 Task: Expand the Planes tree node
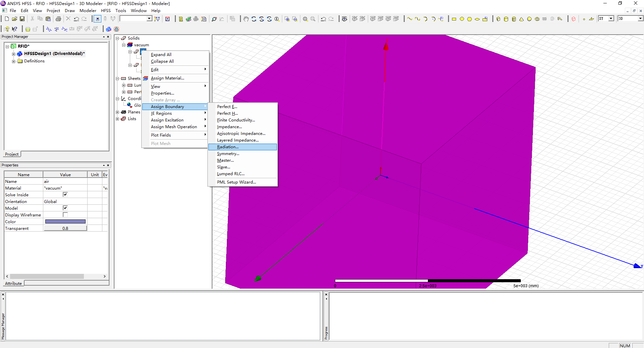click(x=117, y=112)
